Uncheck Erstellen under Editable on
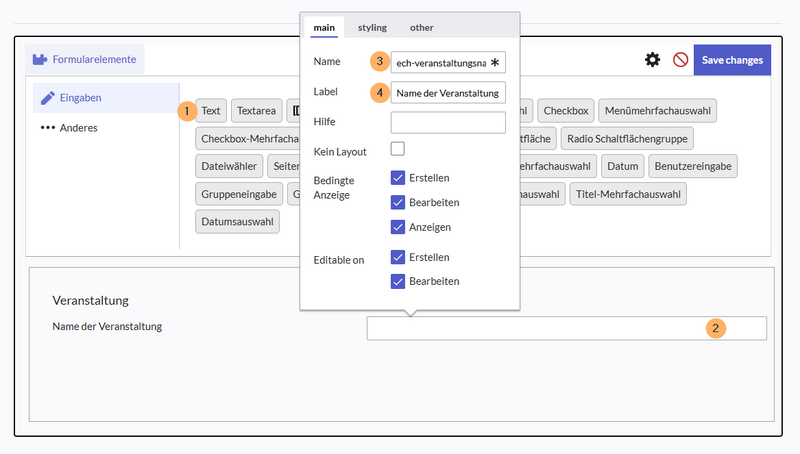The height and width of the screenshot is (454, 800). [x=397, y=257]
